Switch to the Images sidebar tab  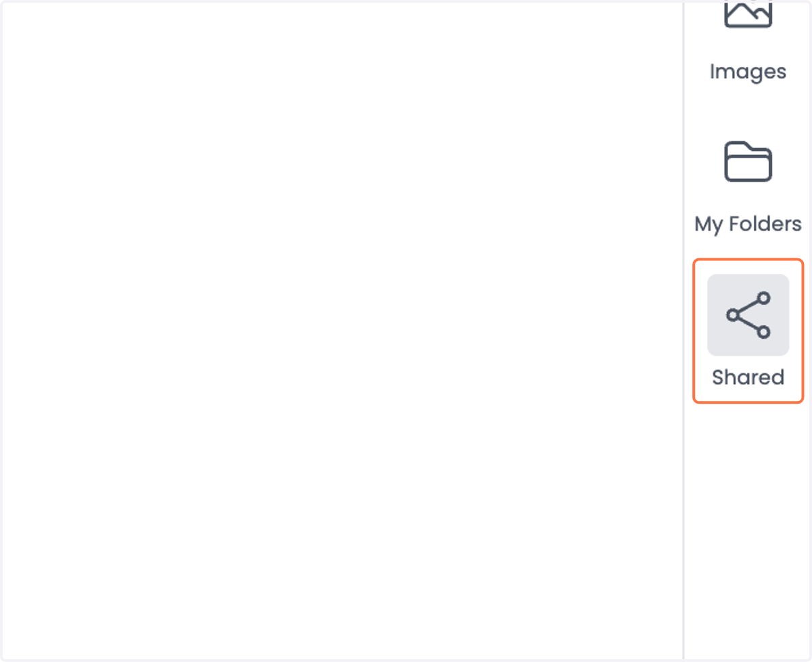point(748,42)
